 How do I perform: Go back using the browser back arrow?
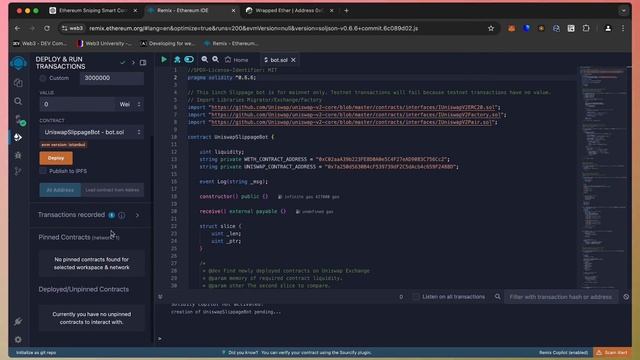(17, 28)
